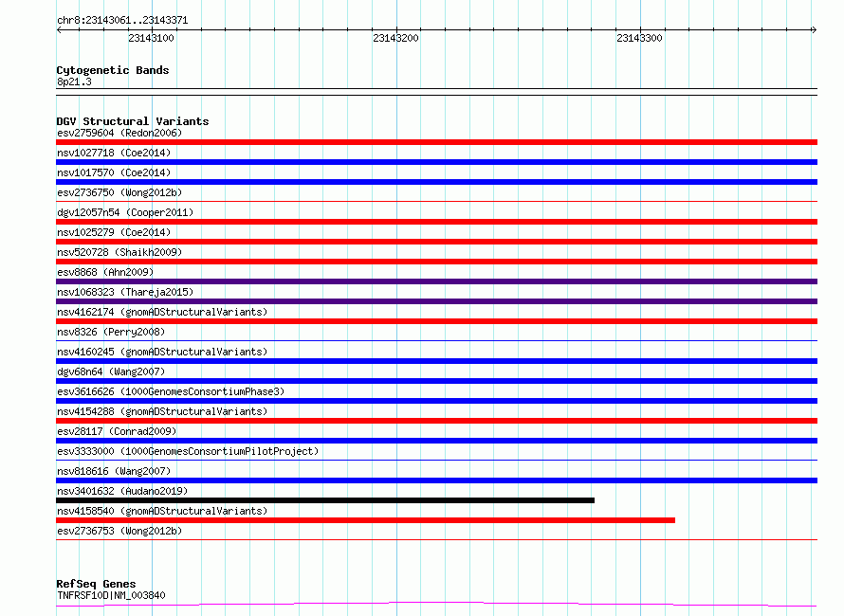Click the red bar under esv2759604

[x=436, y=142]
